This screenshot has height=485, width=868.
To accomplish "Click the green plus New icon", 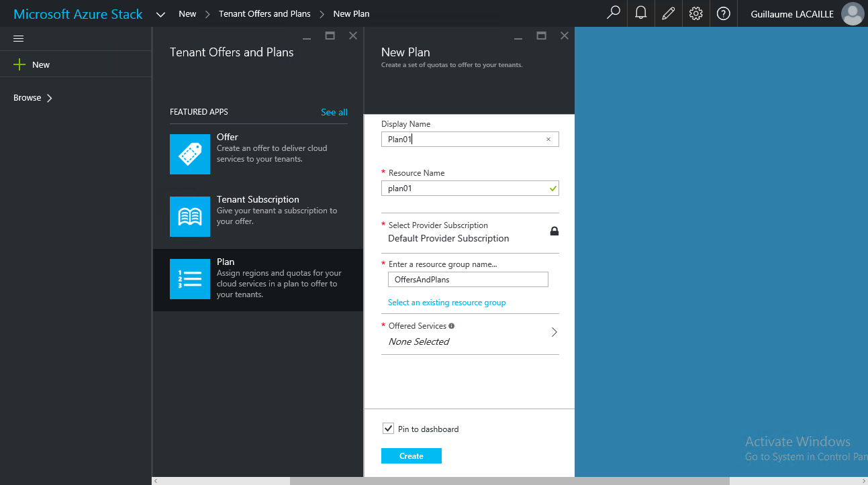I will click(19, 64).
